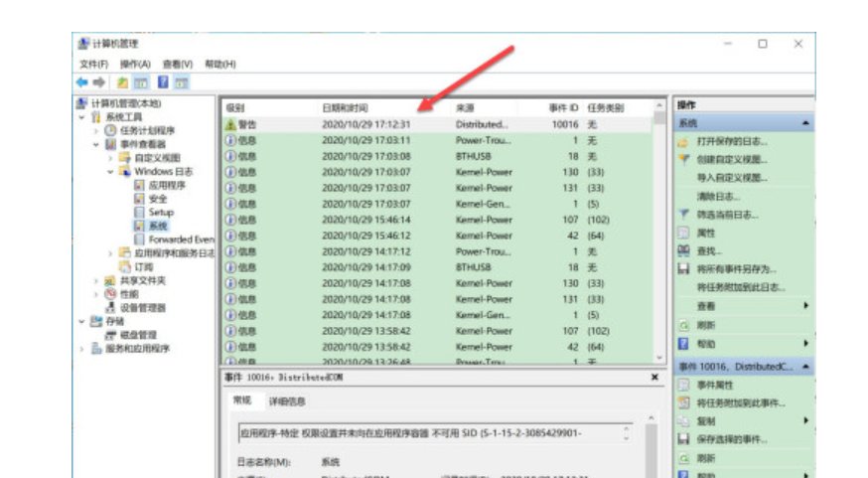868x478 pixels.
Task: Click the 创建自定义视图 funnel icon
Action: tap(683, 160)
